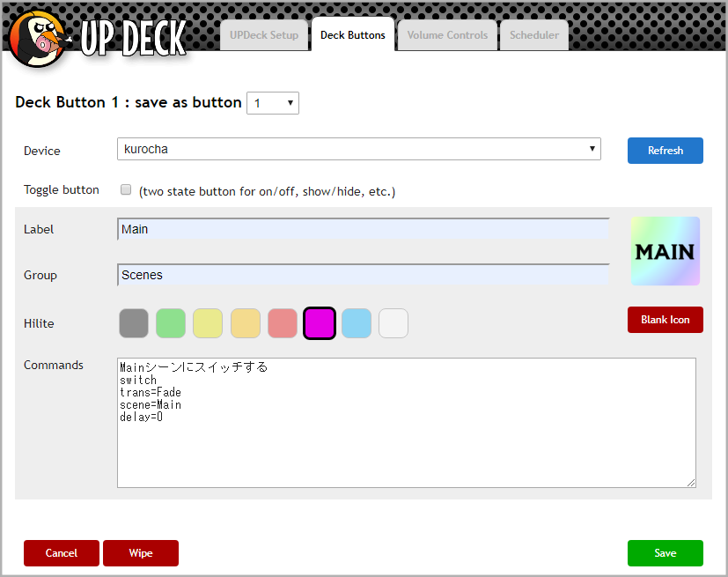This screenshot has width=728, height=577.
Task: Pick the pink-red hilite color swatch
Action: tap(283, 323)
